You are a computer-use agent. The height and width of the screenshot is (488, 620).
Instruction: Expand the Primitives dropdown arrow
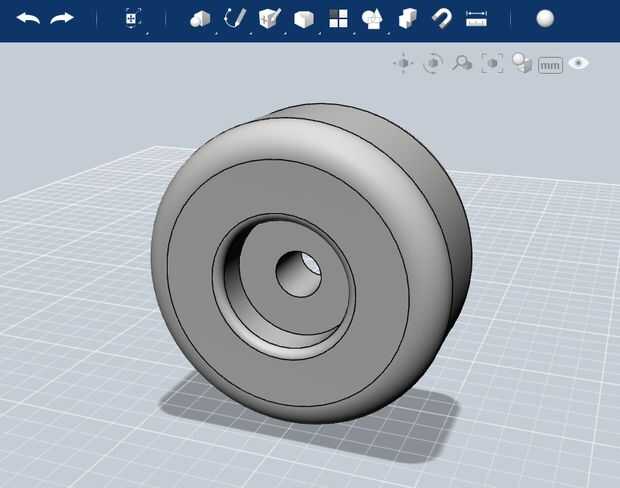tap(216, 34)
